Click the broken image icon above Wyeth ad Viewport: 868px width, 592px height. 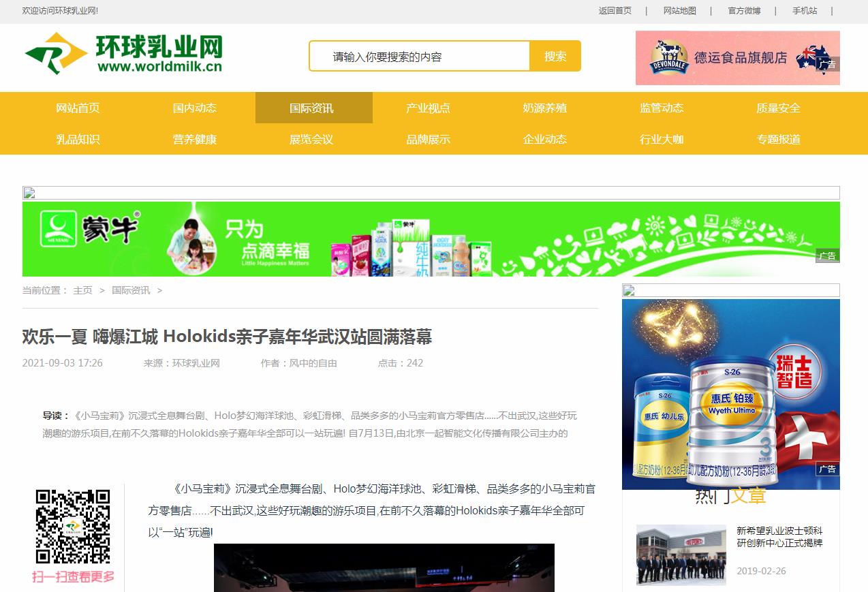click(x=628, y=291)
